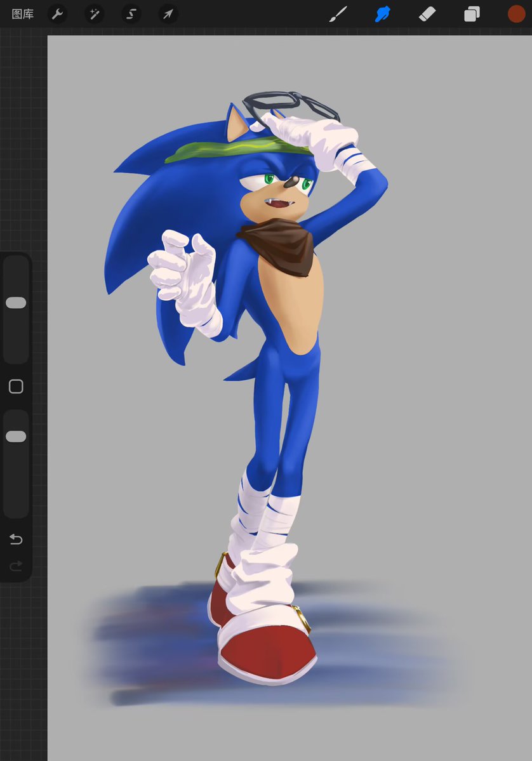Open the active color swatch
This screenshot has height=761, width=532.
coord(517,14)
